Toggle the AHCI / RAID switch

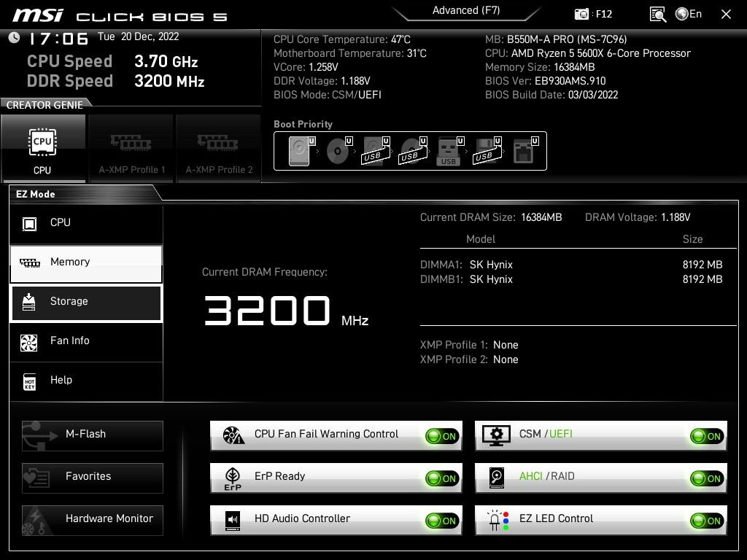coord(707,478)
